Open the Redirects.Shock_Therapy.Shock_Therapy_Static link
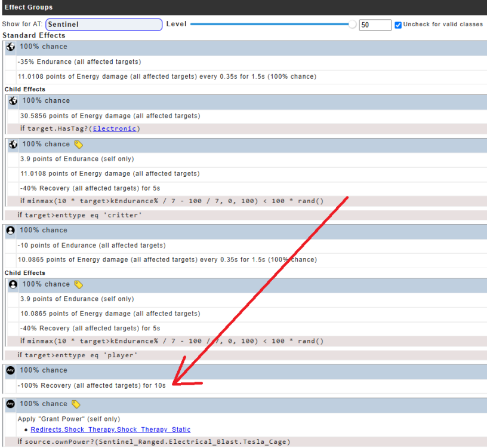The height and width of the screenshot is (448, 487). point(110,429)
